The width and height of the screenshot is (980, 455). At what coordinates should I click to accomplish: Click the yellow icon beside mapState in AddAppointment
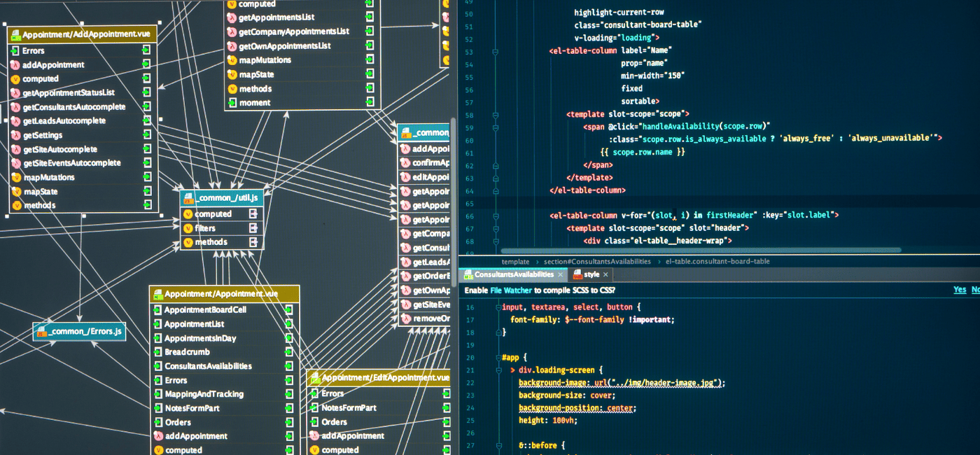(x=15, y=192)
